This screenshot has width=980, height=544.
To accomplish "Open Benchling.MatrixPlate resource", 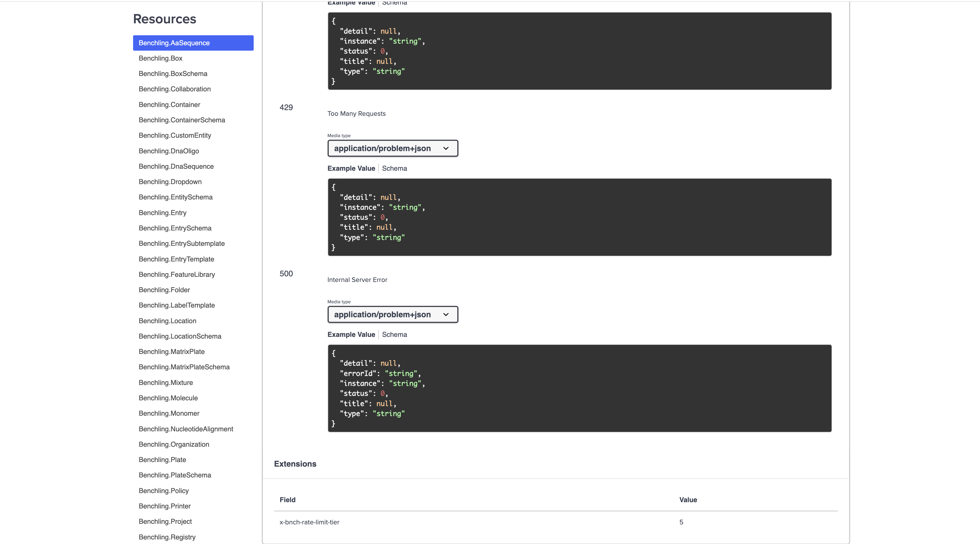I will pos(171,352).
